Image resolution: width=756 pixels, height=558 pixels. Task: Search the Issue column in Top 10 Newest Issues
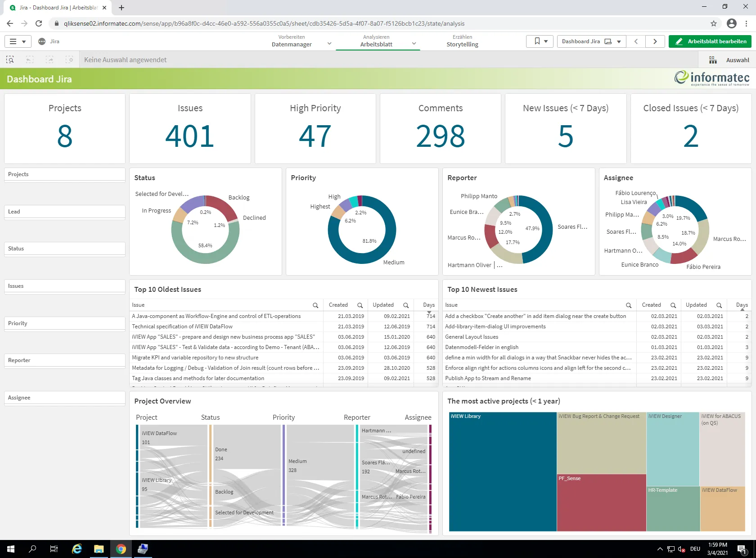(629, 305)
